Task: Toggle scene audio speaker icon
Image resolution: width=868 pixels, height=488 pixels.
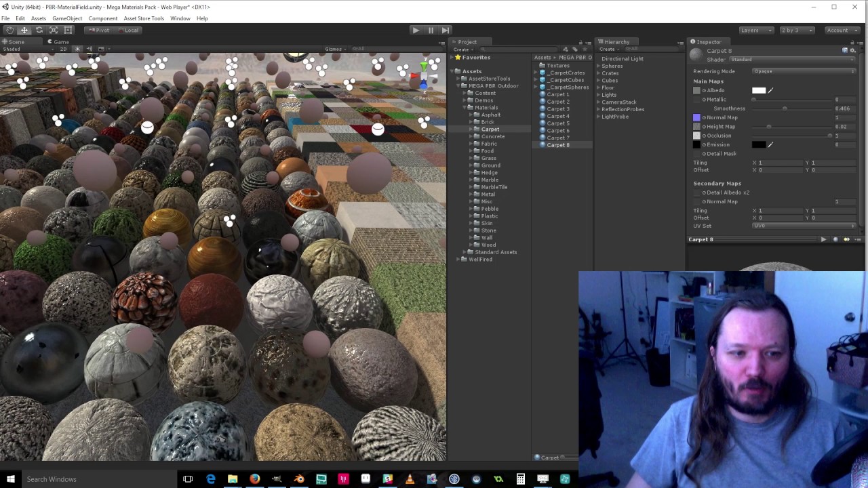Action: click(x=89, y=49)
